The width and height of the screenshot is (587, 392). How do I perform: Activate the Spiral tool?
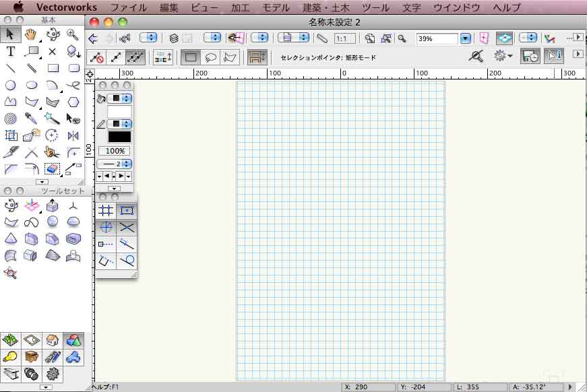(x=11, y=119)
